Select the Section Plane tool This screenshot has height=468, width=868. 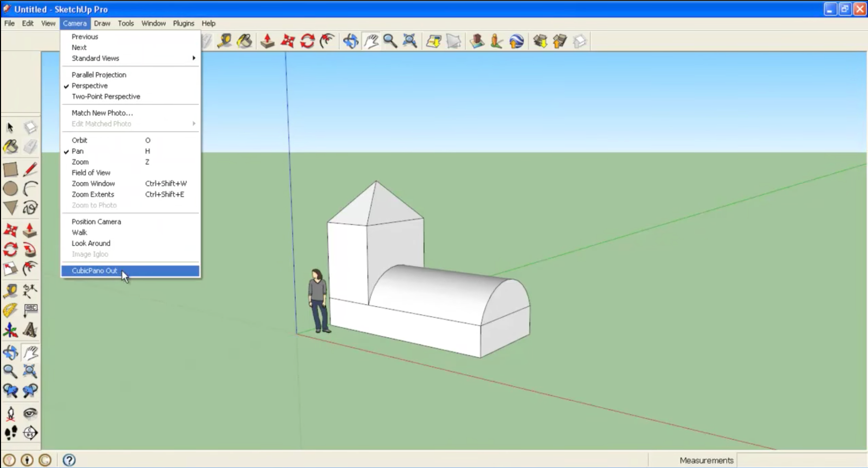pyautogui.click(x=30, y=433)
